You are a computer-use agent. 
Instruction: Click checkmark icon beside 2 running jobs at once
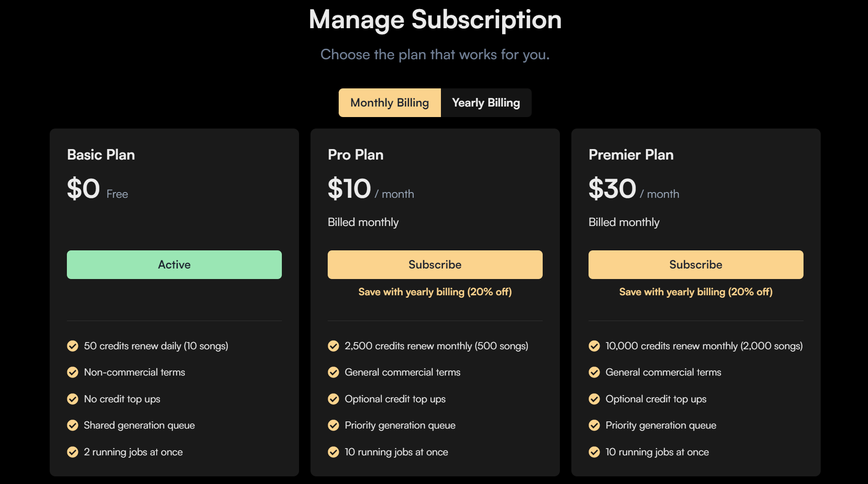pyautogui.click(x=73, y=452)
